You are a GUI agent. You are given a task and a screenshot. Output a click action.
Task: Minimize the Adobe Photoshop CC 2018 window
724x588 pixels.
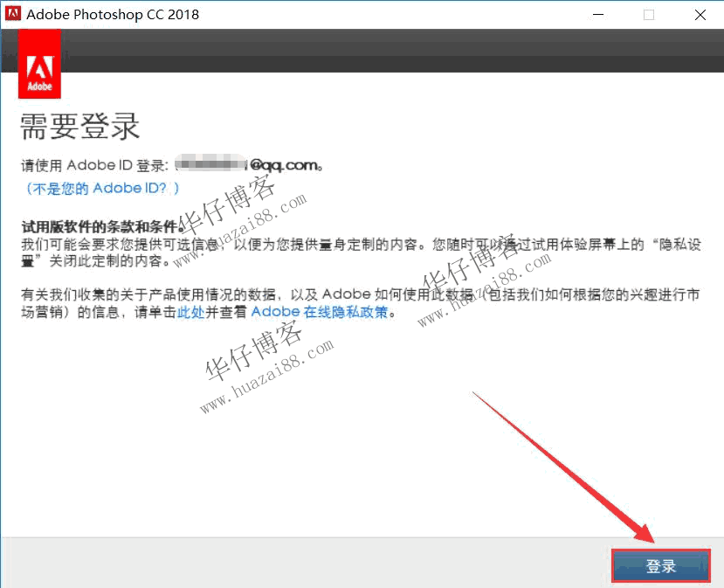[598, 15]
